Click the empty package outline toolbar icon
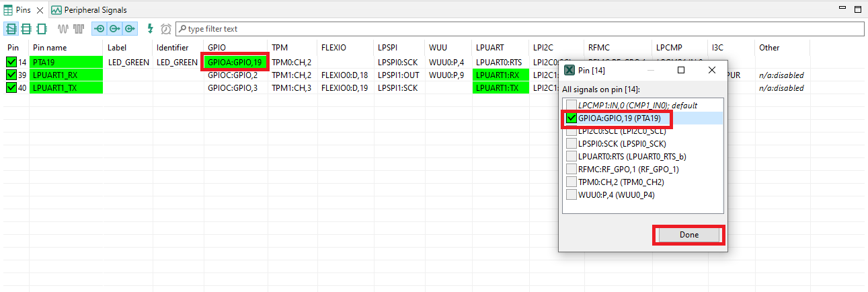Screen dimensions: 868x292 pyautogui.click(x=42, y=29)
